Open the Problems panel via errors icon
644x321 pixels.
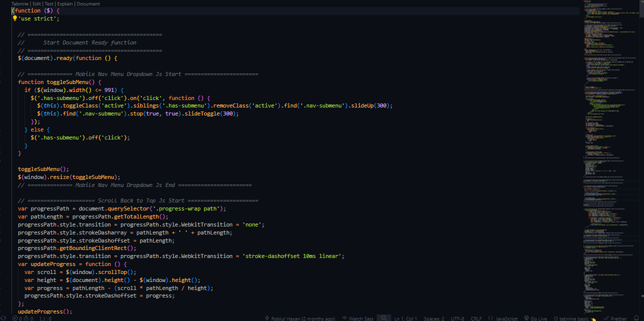click(x=15, y=318)
